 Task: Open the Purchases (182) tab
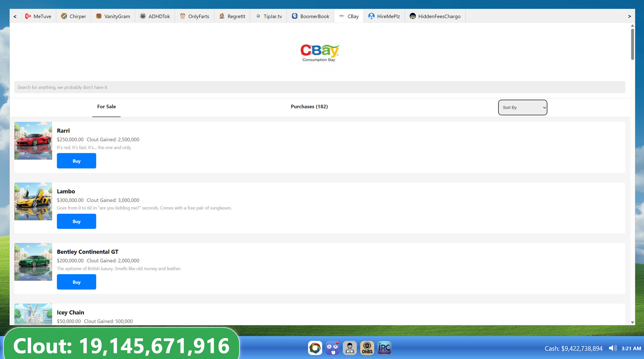point(309,107)
